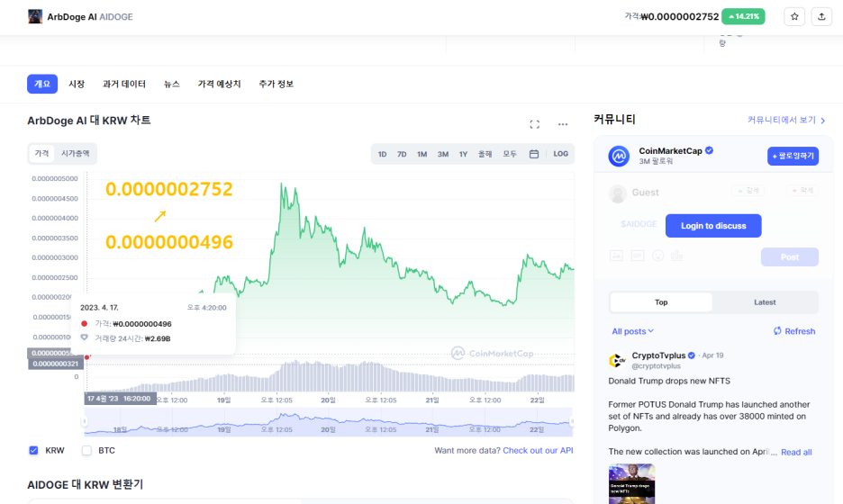Set chart range to 올해 (this year)
Screen dimensions: 843x504
click(485, 154)
